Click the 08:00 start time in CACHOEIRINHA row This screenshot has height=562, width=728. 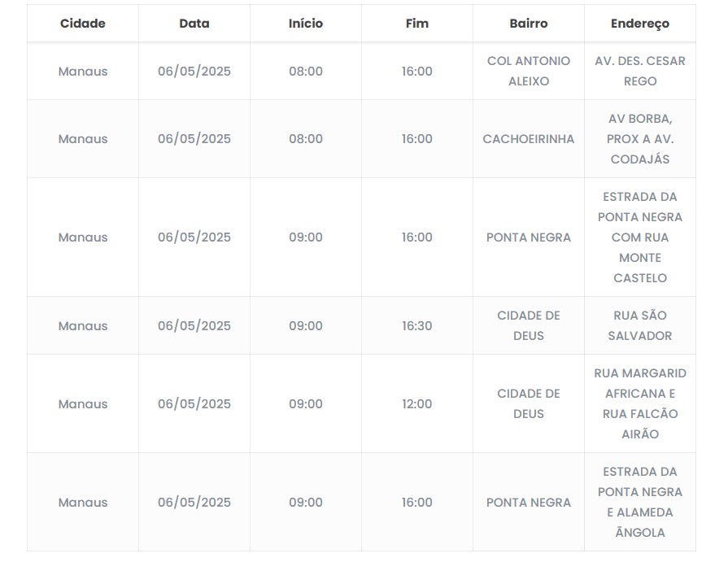[306, 139]
